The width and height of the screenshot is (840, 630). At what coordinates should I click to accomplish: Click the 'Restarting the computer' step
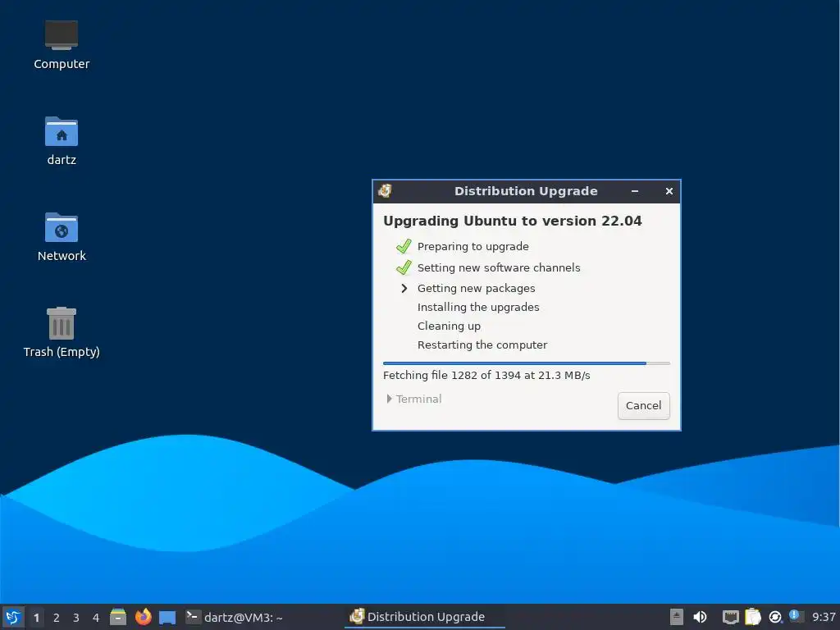click(x=482, y=345)
